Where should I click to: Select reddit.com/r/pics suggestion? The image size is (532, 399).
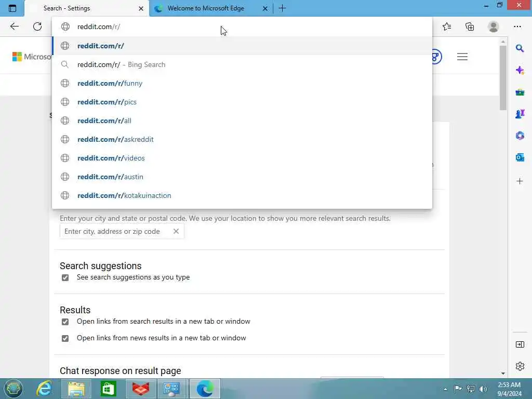(x=242, y=102)
